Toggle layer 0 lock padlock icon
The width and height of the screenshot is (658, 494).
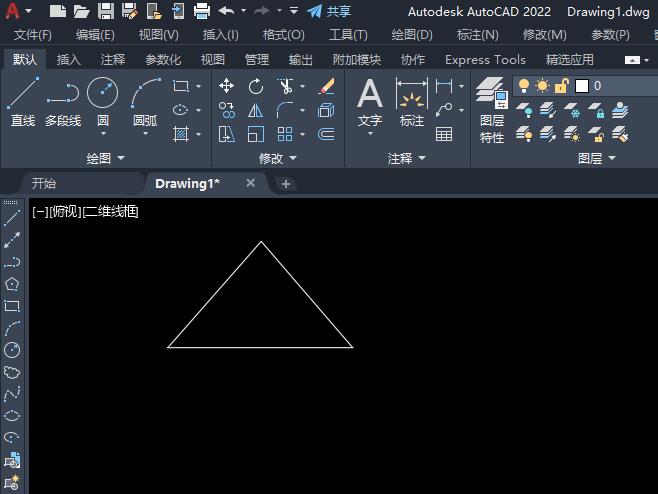[561, 86]
